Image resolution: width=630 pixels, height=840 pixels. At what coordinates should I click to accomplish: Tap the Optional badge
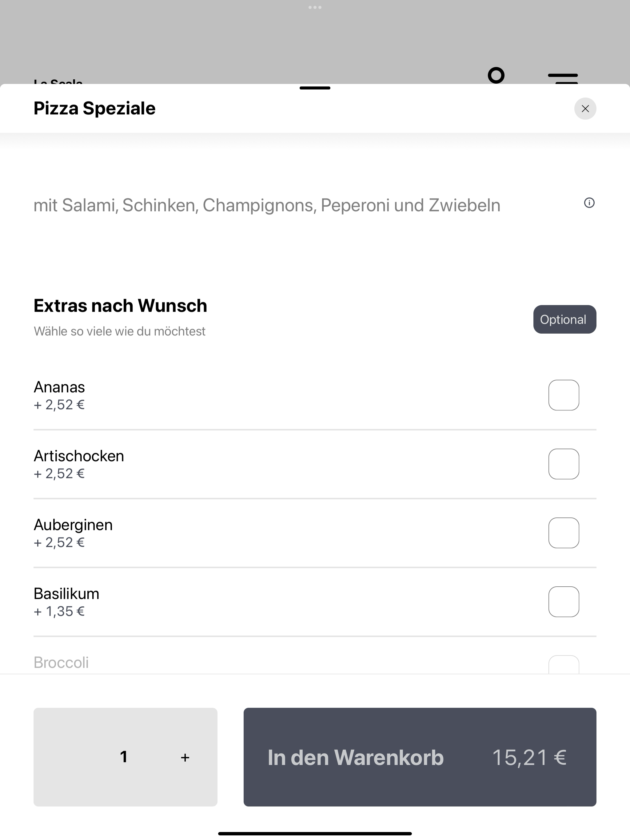[565, 319]
